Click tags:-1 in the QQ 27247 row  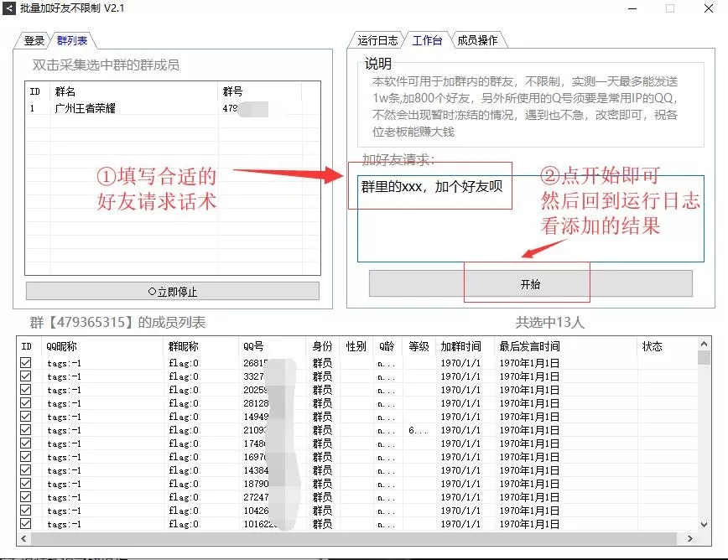point(64,497)
